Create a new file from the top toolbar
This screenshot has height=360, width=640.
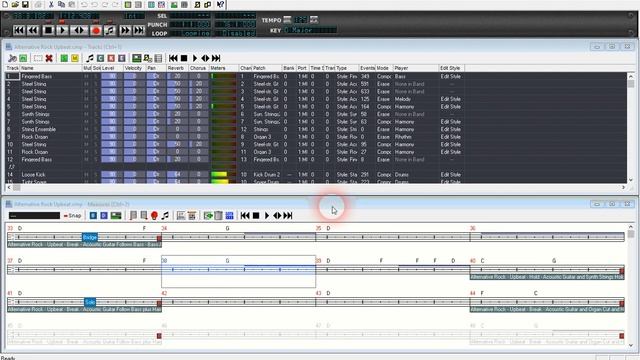pyautogui.click(x=5, y=4)
